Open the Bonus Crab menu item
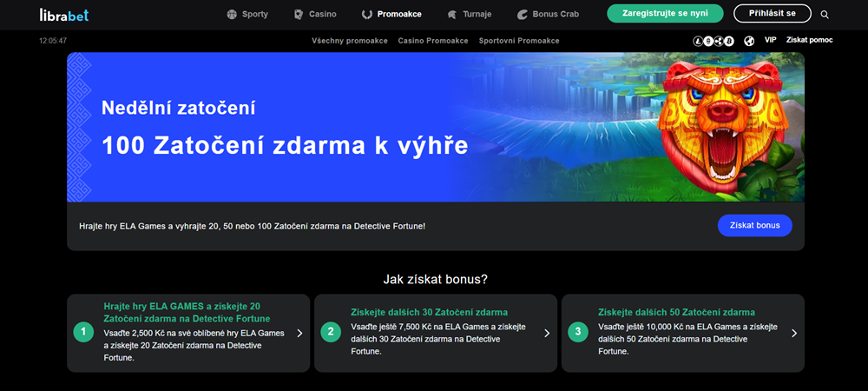Screen dimensions: 868x391 (x=548, y=15)
